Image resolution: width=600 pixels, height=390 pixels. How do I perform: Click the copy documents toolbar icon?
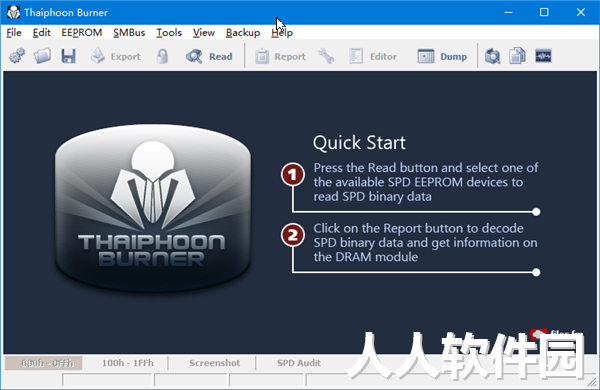coord(517,56)
